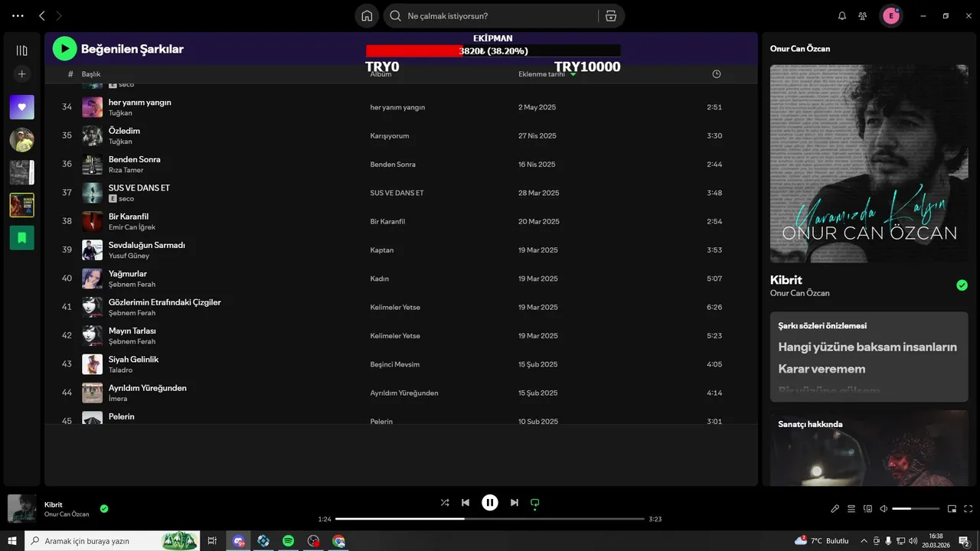
Task: Open the connect to a device icon
Action: click(867, 508)
